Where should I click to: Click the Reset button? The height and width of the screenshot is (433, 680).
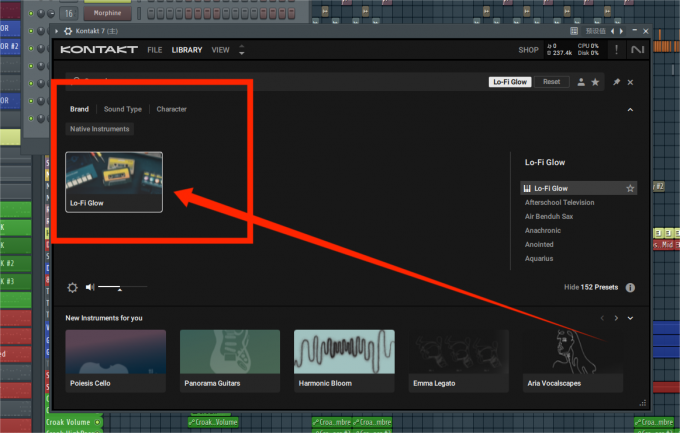[552, 82]
